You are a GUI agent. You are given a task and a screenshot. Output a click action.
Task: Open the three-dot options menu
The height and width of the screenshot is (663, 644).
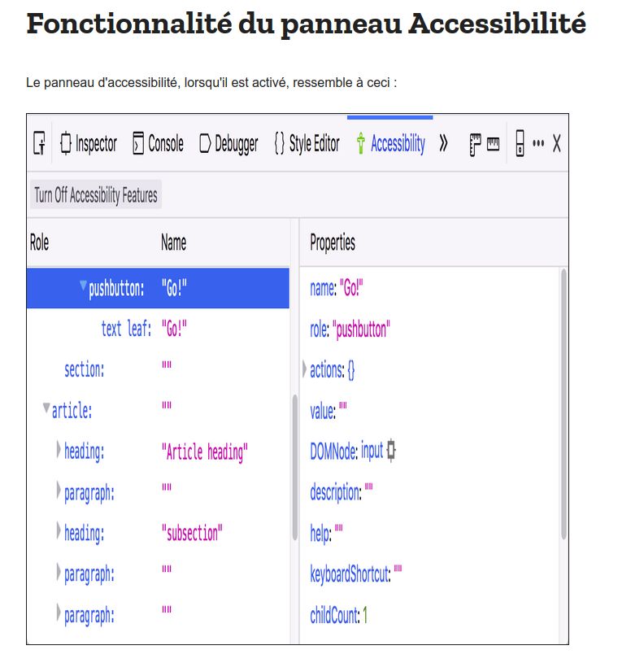[538, 144]
